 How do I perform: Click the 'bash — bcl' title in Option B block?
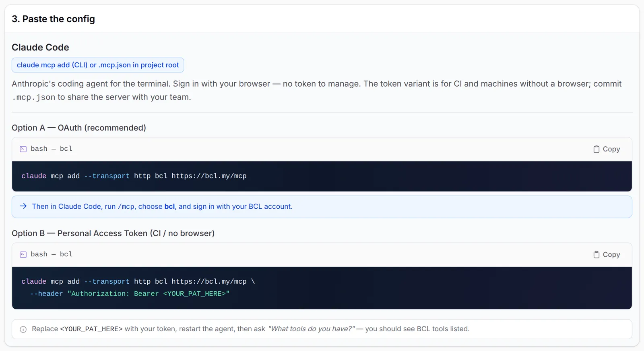pos(52,254)
